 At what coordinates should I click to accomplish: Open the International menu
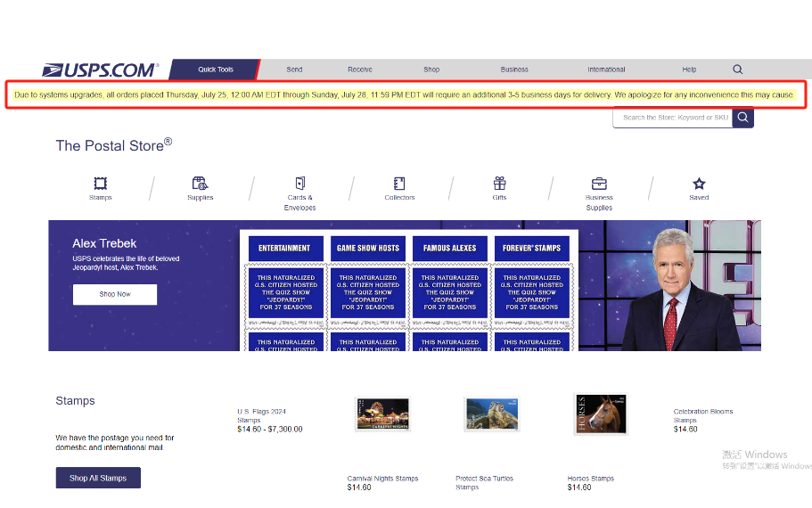tap(606, 70)
